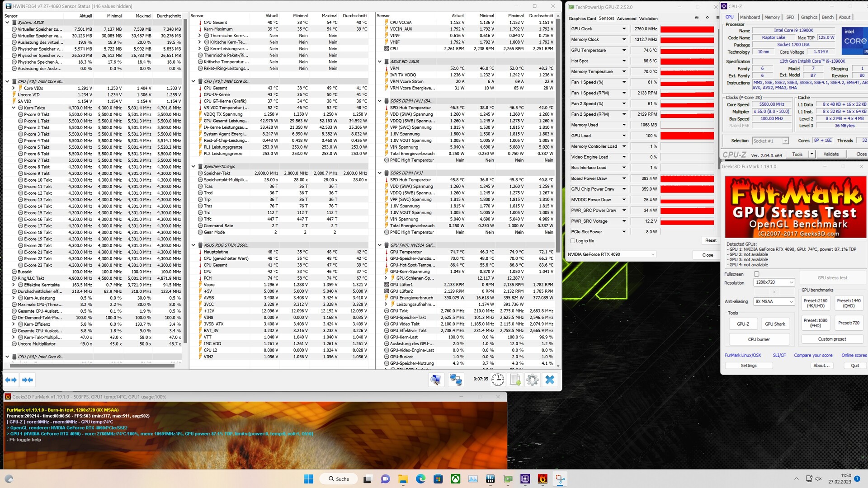Switch to HWiNFO taskbar icon
Viewport: 868px width, 488px height.
(x=491, y=479)
